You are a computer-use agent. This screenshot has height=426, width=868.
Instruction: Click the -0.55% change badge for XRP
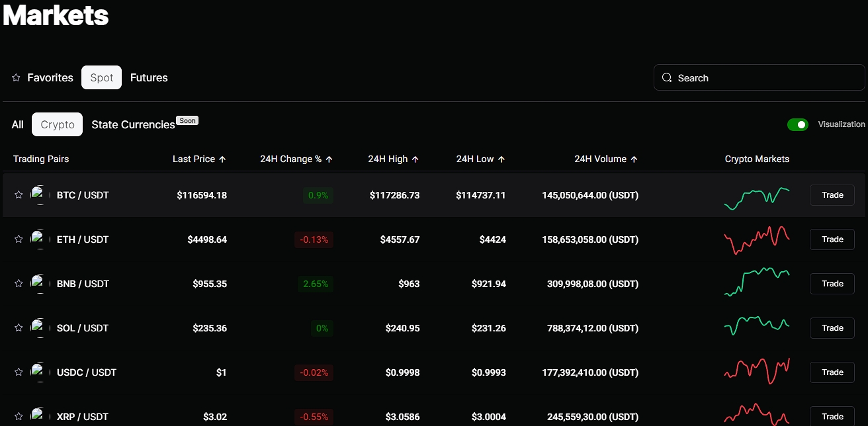pyautogui.click(x=314, y=417)
